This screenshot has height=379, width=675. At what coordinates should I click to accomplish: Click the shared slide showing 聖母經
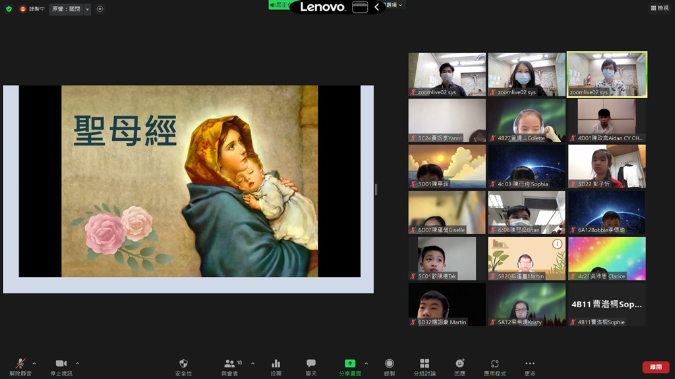tap(189, 189)
